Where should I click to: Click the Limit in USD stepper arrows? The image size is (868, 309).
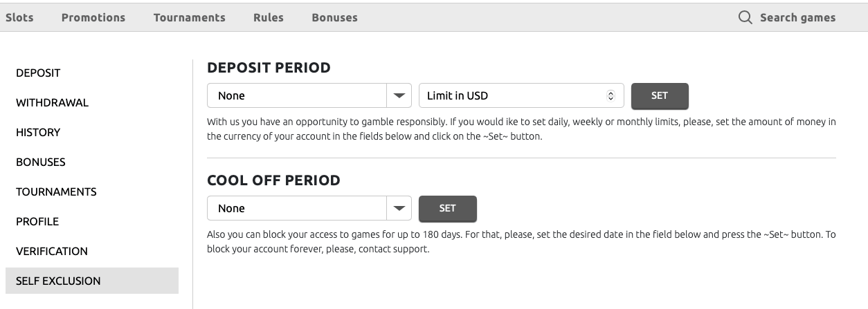click(x=611, y=96)
